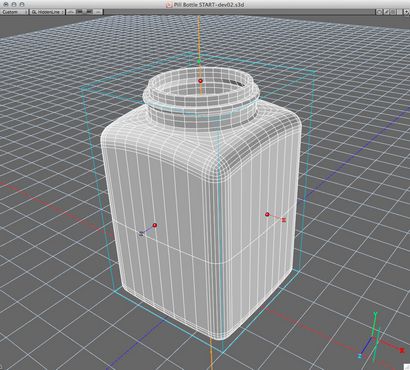Click the red X marker near right handle

click(284, 220)
